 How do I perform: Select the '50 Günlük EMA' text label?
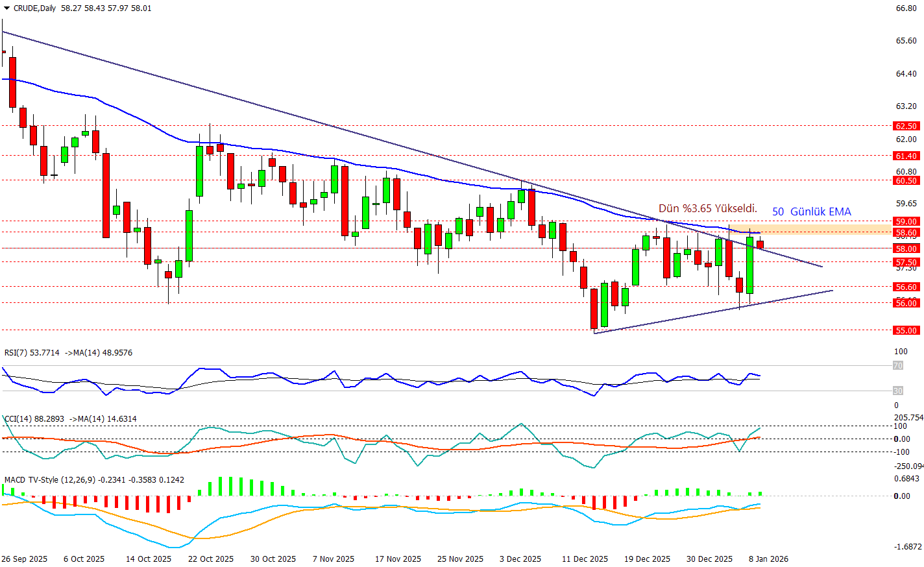pyautogui.click(x=811, y=212)
